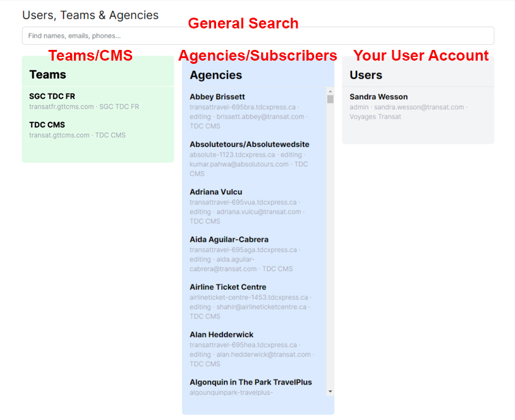Open the Airline Ticket Centre agency
515x420 pixels.
click(227, 287)
